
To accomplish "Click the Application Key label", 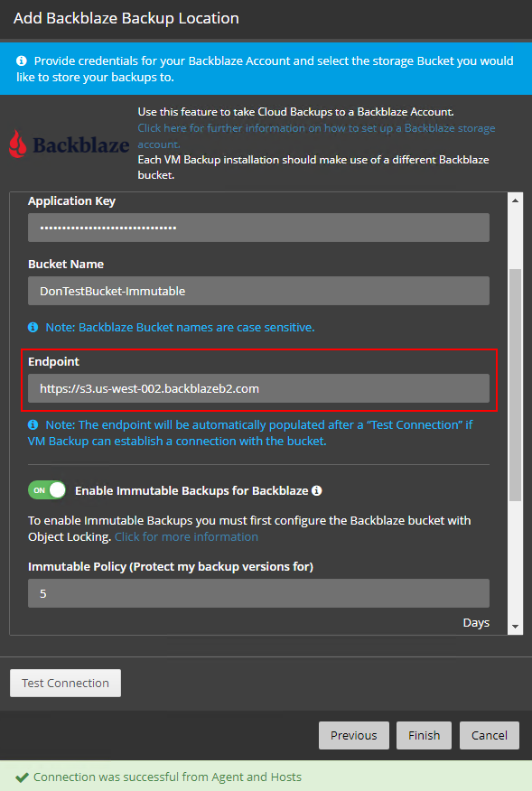I will 71,200.
